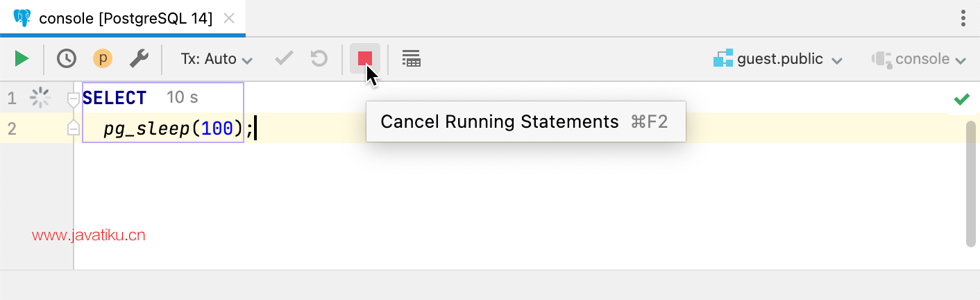Open in-editor results table icon
980x300 pixels.
click(x=412, y=59)
